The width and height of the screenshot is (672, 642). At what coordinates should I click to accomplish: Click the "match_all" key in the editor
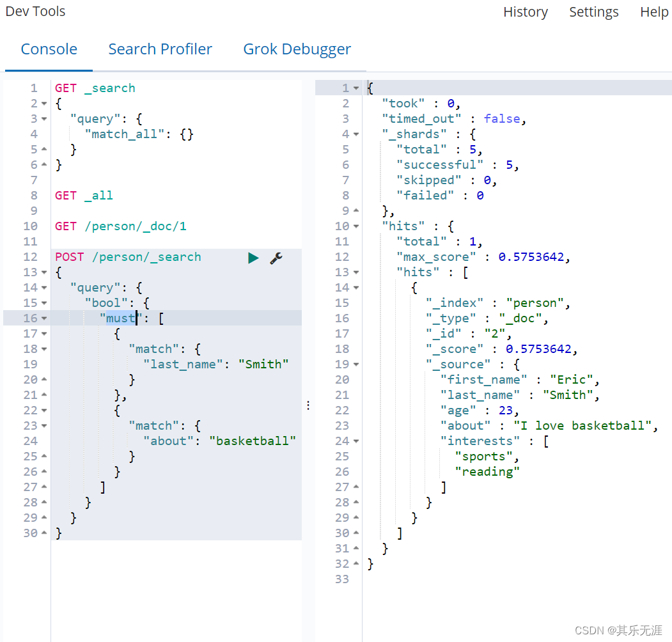(x=125, y=134)
